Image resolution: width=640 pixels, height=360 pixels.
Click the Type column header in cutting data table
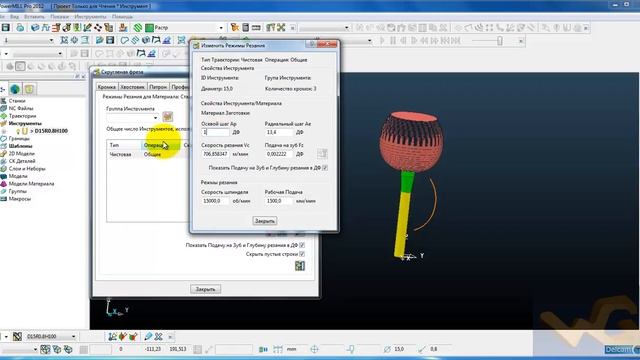pyautogui.click(x=124, y=145)
